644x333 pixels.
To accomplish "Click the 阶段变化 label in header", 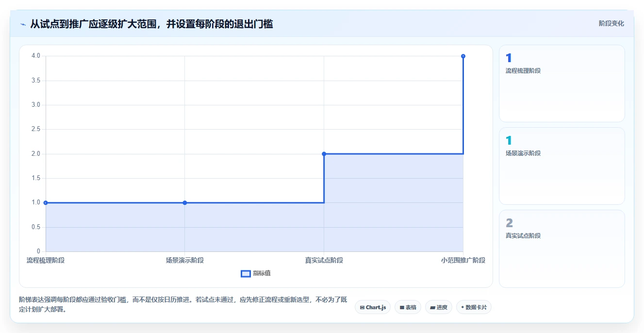I will [611, 23].
